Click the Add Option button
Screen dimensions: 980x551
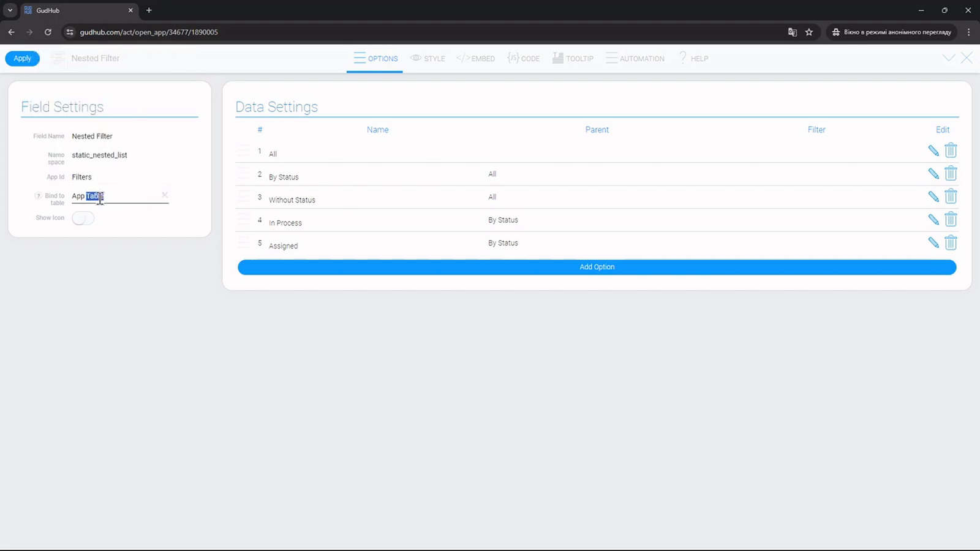[597, 267]
